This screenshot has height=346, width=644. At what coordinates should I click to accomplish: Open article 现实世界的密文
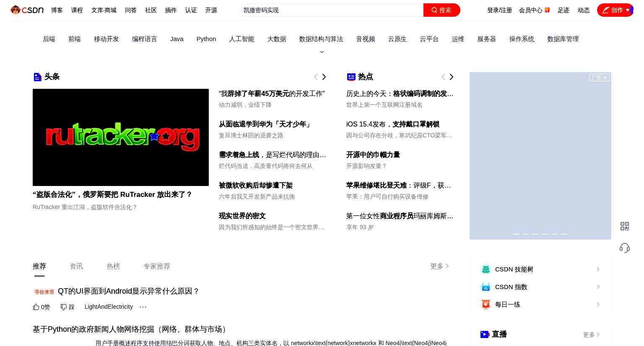[242, 216]
